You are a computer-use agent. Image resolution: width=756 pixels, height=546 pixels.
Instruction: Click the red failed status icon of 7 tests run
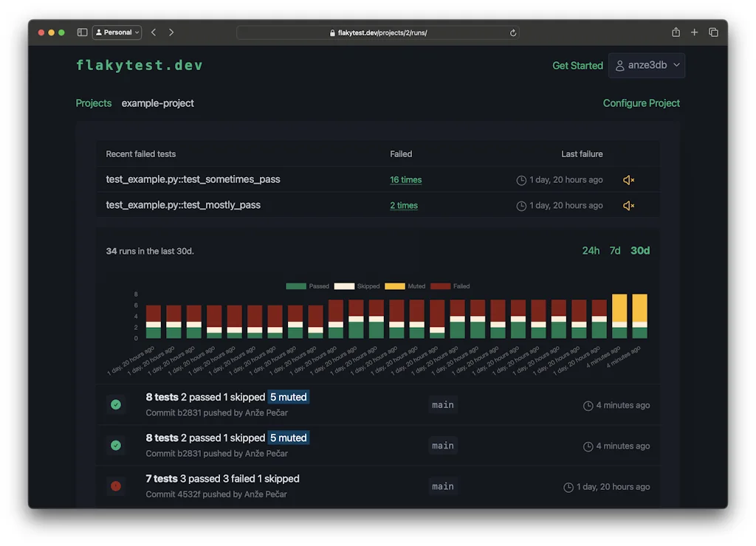(x=116, y=486)
